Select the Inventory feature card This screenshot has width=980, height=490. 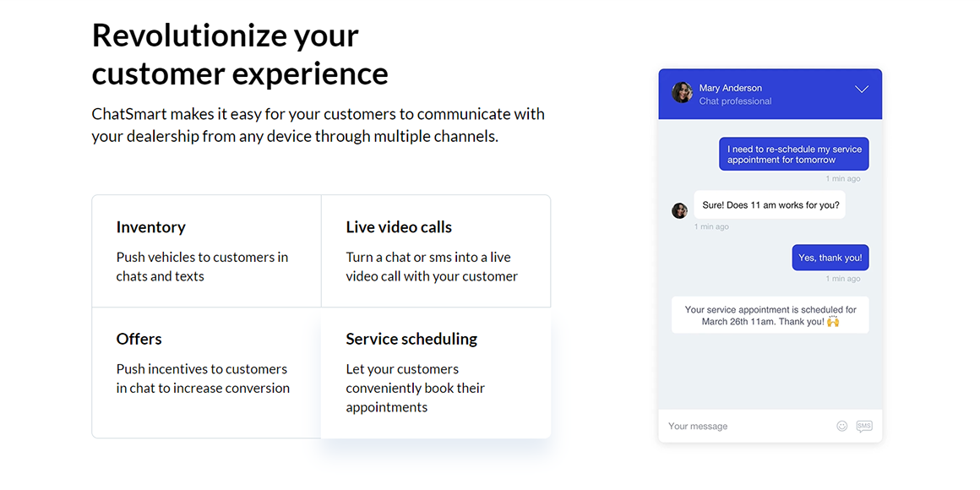206,251
